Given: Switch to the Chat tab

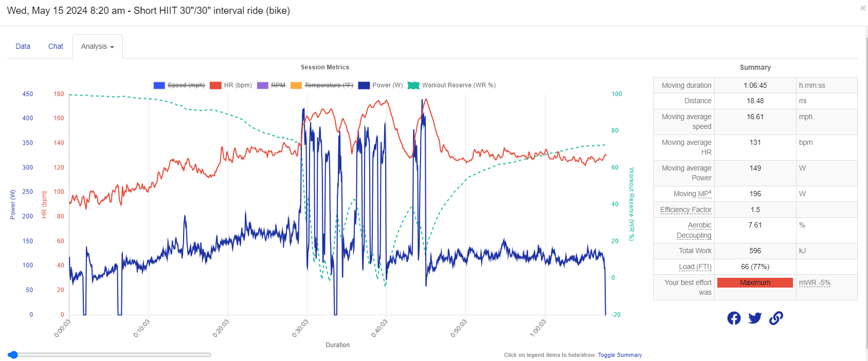Looking at the screenshot, I should (x=56, y=46).
